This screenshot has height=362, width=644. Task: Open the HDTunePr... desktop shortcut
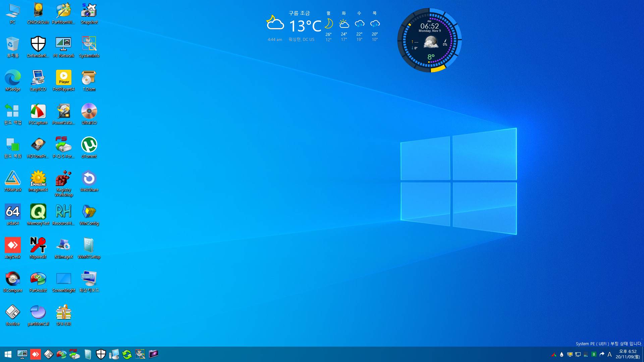tap(38, 148)
